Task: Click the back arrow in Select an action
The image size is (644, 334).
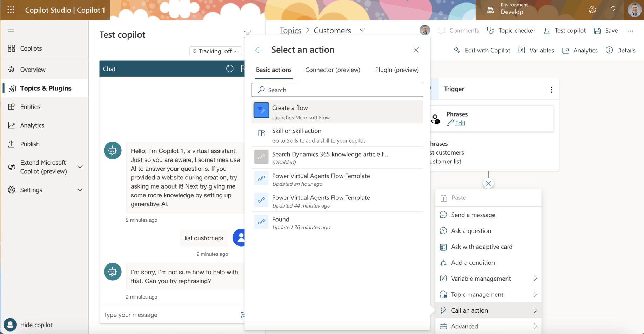Action: pos(259,50)
